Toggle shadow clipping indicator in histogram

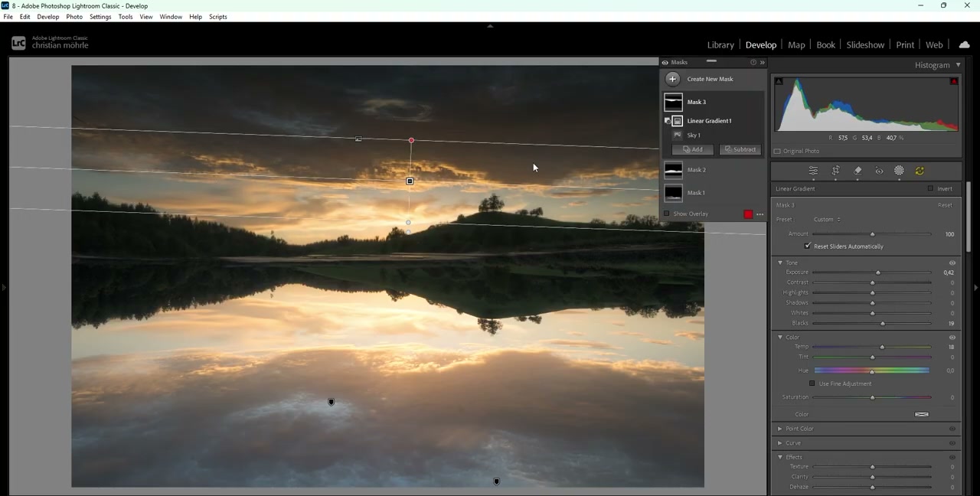pyautogui.click(x=779, y=81)
